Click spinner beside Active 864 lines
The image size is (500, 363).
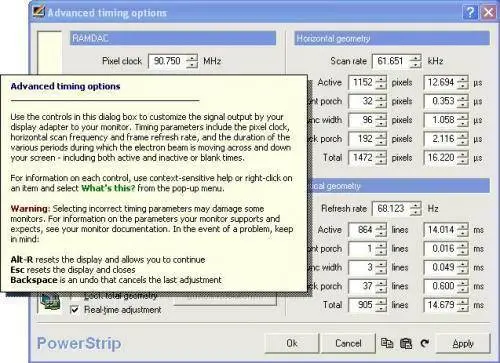381,230
